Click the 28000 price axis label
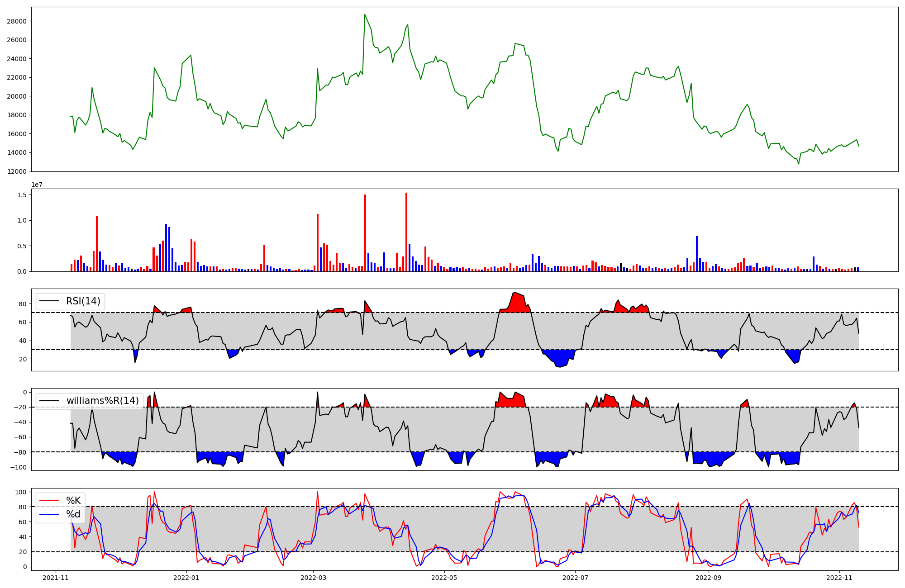This screenshot has width=905, height=588. click(x=16, y=21)
